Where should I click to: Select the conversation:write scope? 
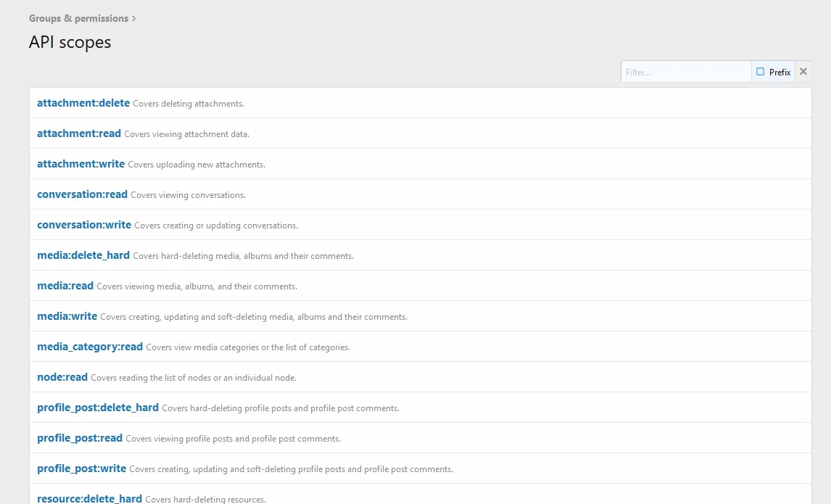click(x=84, y=225)
